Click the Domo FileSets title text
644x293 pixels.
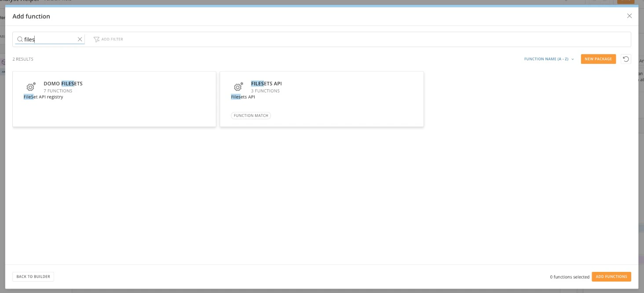coord(63,84)
